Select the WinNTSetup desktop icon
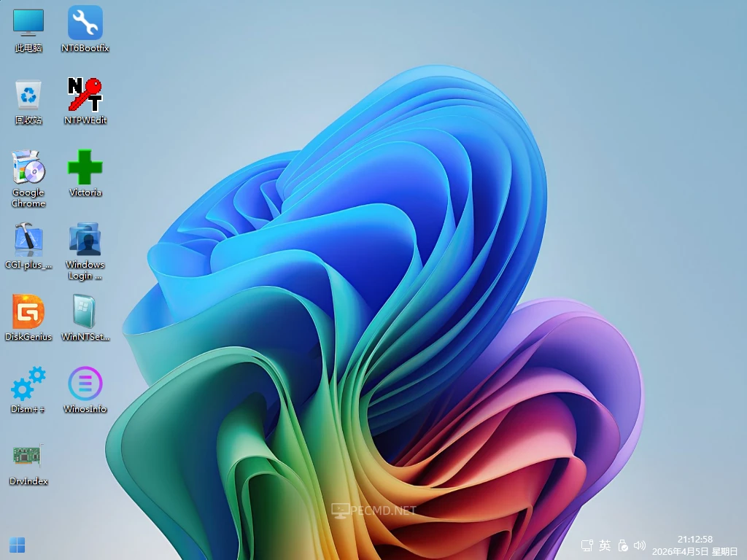This screenshot has height=560, width=747. tap(85, 312)
